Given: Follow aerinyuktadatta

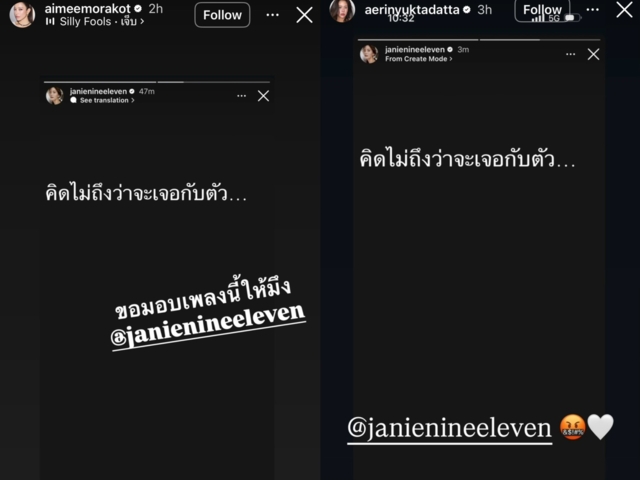Looking at the screenshot, I should coord(542,10).
